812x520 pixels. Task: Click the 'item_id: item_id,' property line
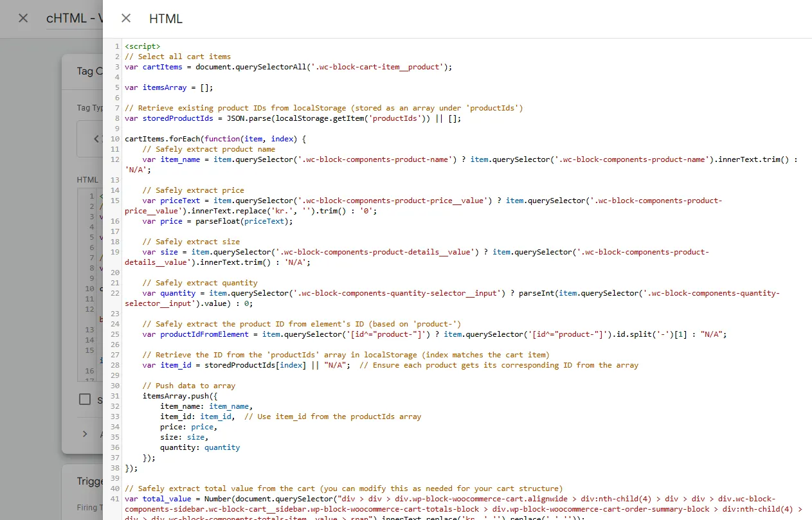pos(291,417)
